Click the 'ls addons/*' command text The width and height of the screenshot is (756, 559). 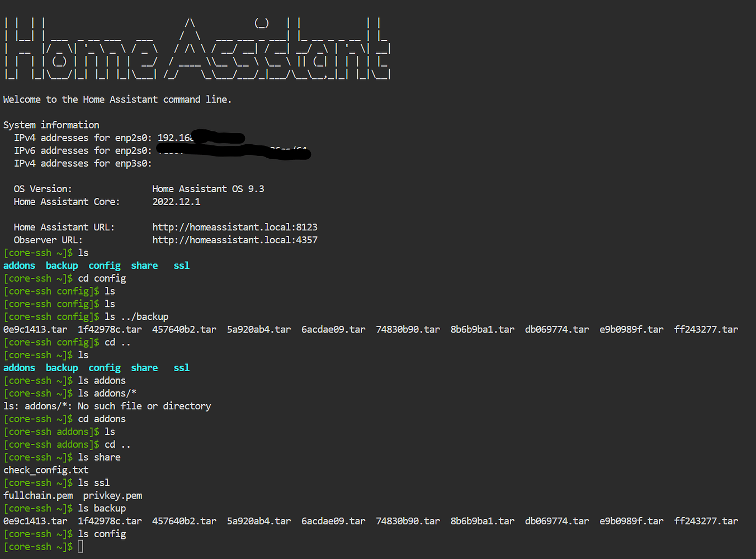pyautogui.click(x=107, y=394)
